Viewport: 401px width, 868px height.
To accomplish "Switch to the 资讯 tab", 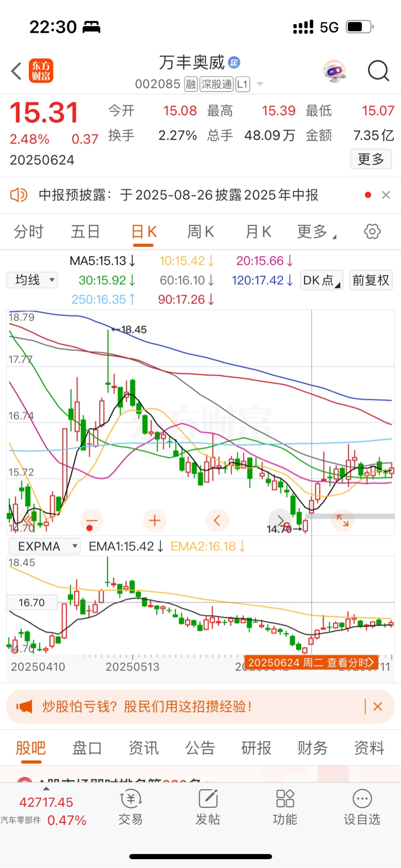I will (x=144, y=748).
